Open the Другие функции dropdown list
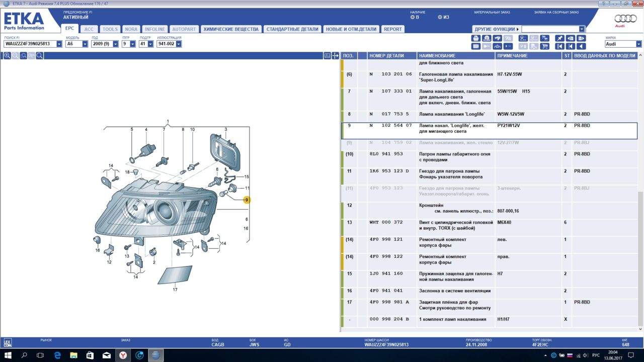The height and width of the screenshot is (362, 644). 582,29
